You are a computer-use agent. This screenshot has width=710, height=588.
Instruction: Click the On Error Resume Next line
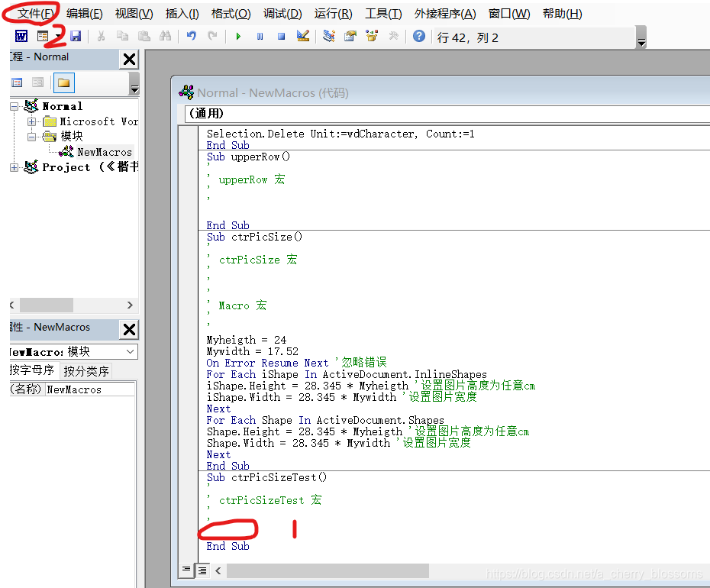tap(296, 363)
